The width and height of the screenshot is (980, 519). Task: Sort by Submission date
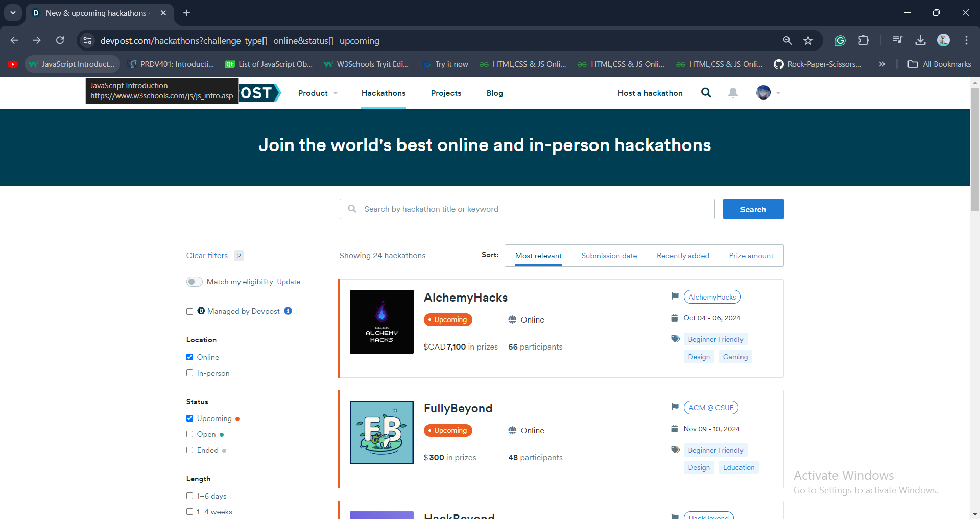(x=609, y=256)
